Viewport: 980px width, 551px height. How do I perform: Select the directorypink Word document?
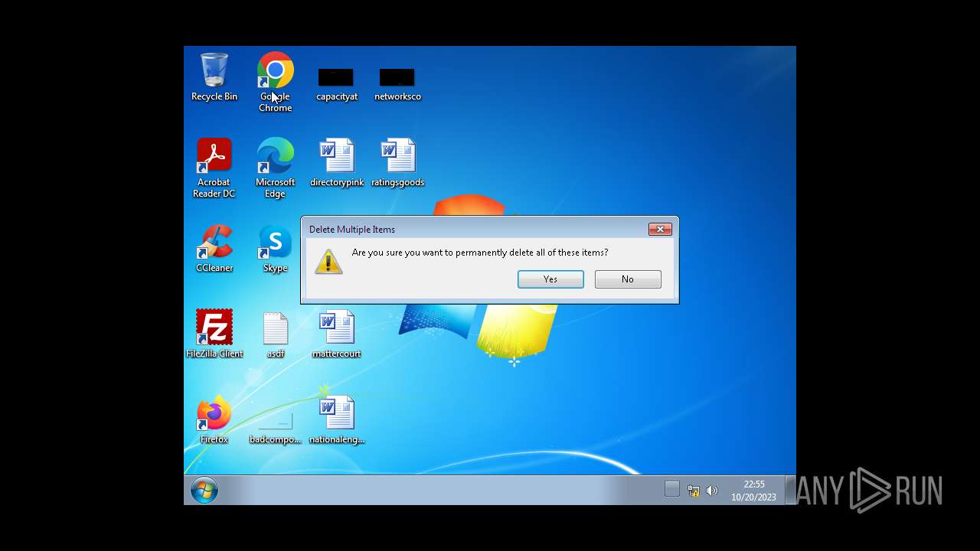(336, 162)
